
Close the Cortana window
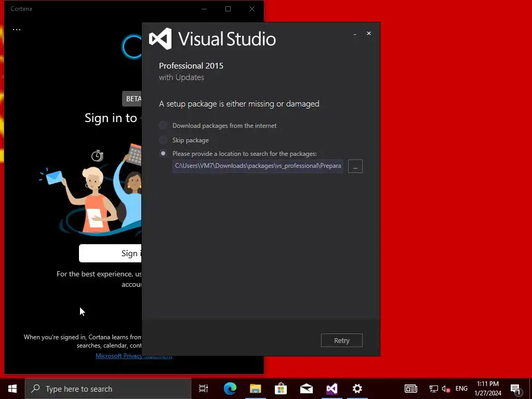coord(252,9)
